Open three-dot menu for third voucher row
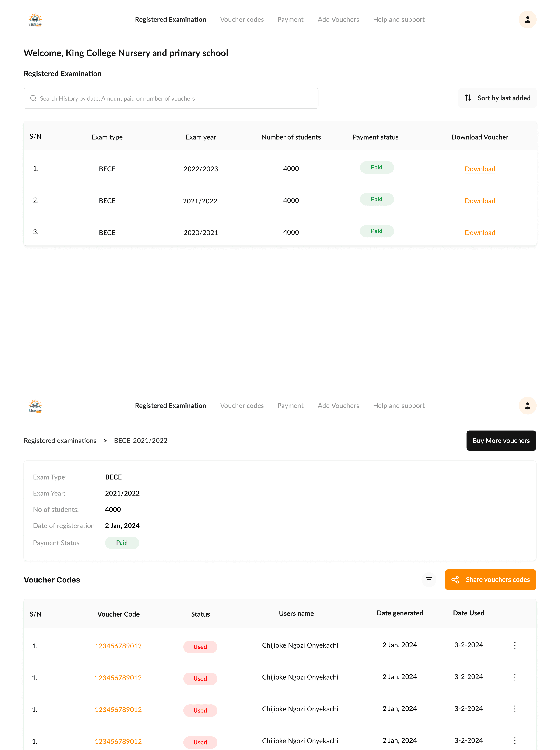This screenshot has width=560, height=750. [x=514, y=709]
